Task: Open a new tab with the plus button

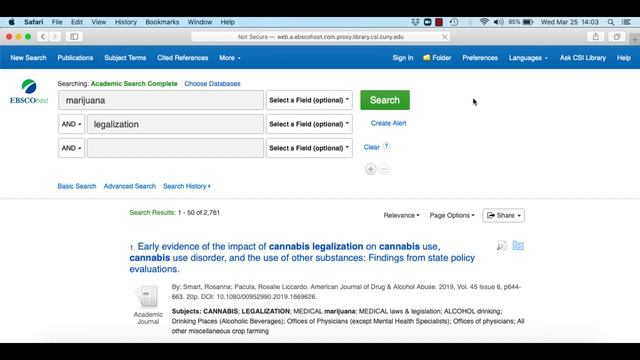Action: pyautogui.click(x=635, y=40)
